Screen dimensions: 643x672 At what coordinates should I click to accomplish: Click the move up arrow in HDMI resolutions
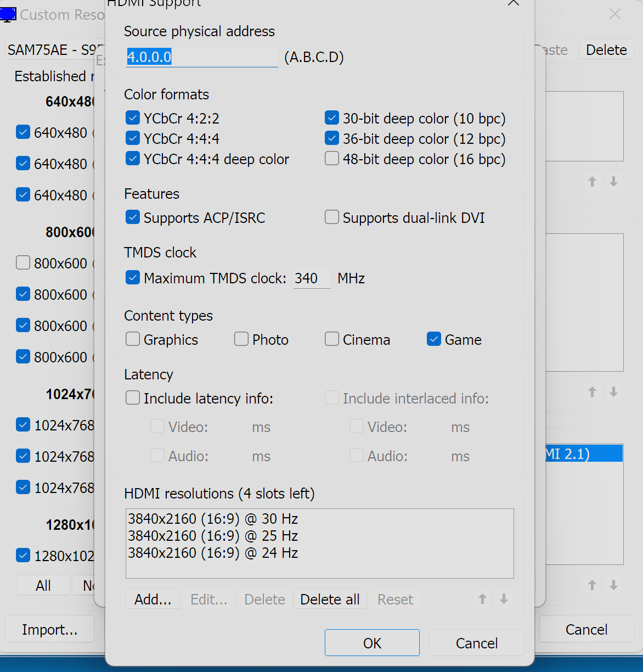point(482,599)
